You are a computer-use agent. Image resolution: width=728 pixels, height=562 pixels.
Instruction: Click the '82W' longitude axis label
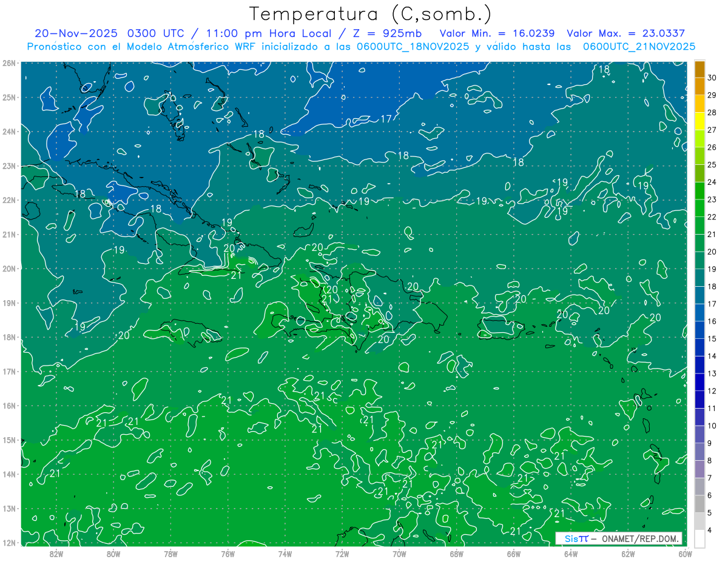(x=56, y=554)
